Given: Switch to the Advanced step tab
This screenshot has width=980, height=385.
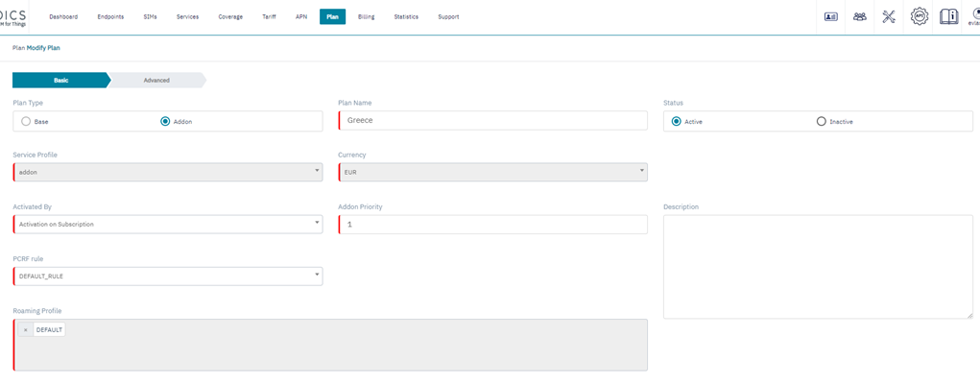Looking at the screenshot, I should click(x=156, y=81).
